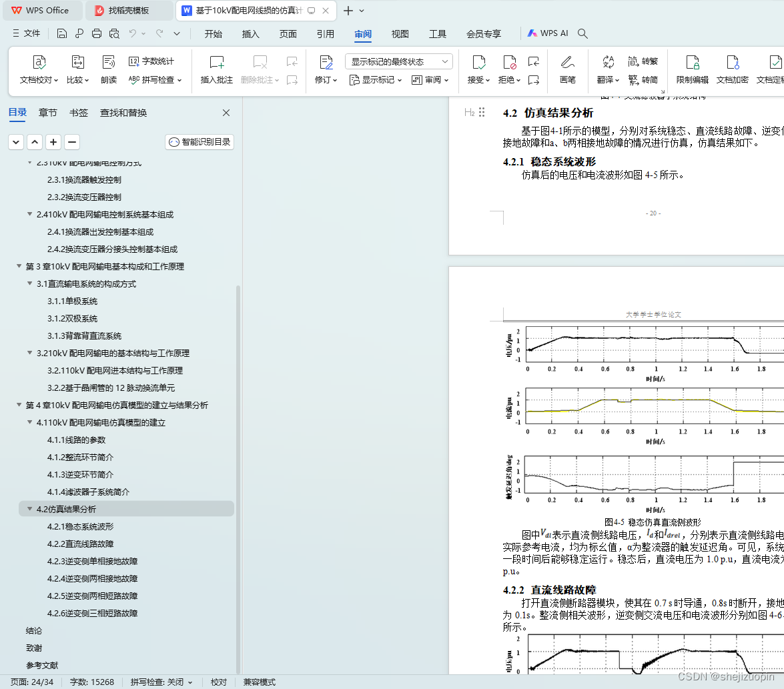Select 结论 in the document outline
The image size is (784, 689).
click(35, 630)
